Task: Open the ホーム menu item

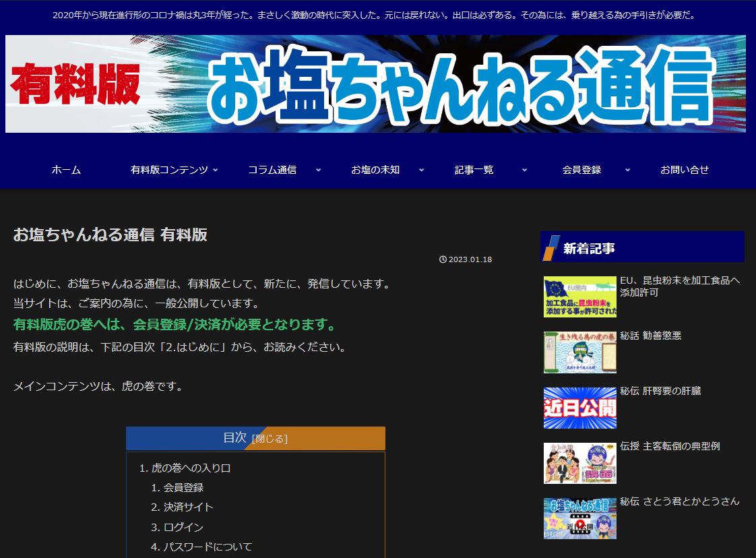Action: pos(66,170)
